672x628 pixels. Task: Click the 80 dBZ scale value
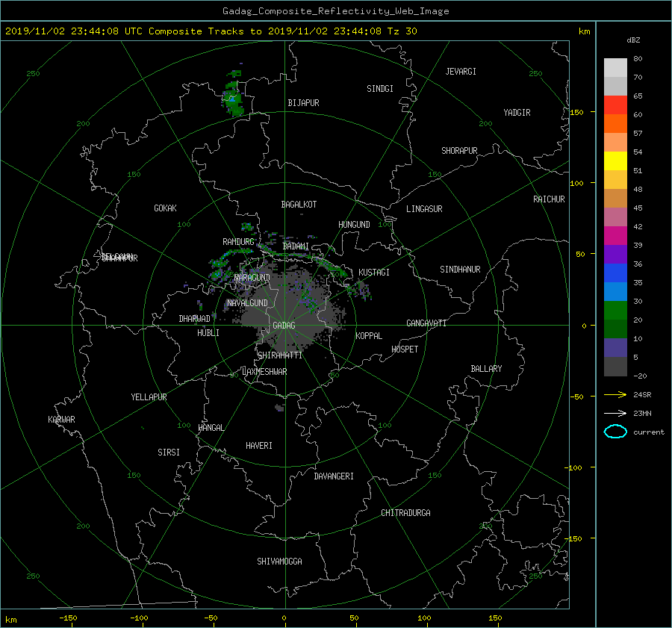coord(638,59)
